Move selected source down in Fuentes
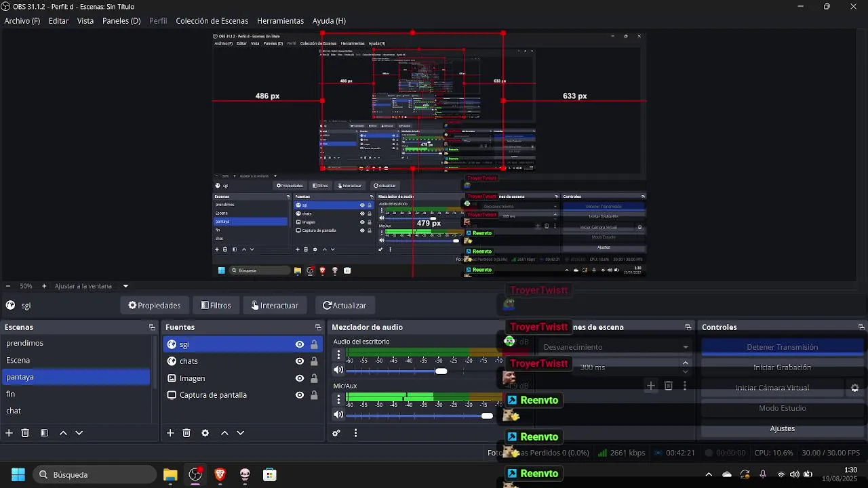868x488 pixels. (240, 433)
